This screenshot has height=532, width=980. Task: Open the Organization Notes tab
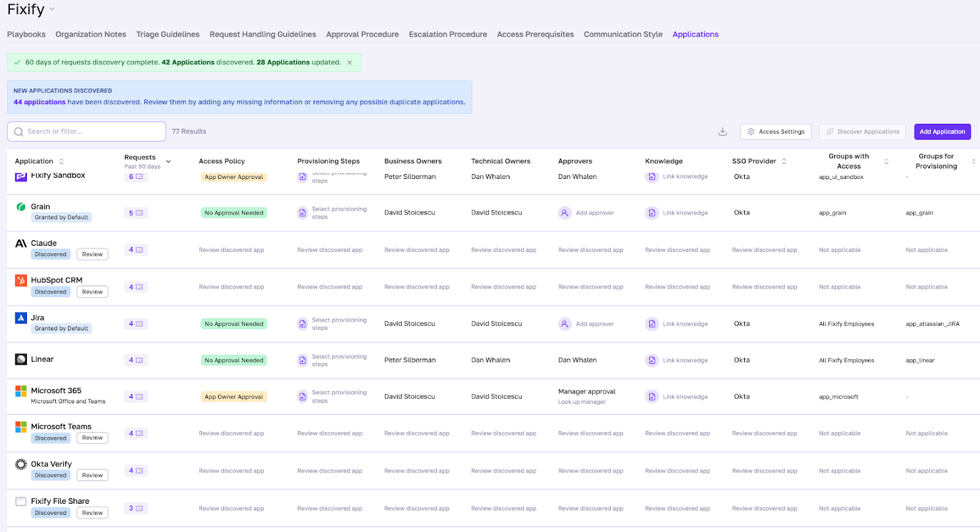[x=91, y=34]
